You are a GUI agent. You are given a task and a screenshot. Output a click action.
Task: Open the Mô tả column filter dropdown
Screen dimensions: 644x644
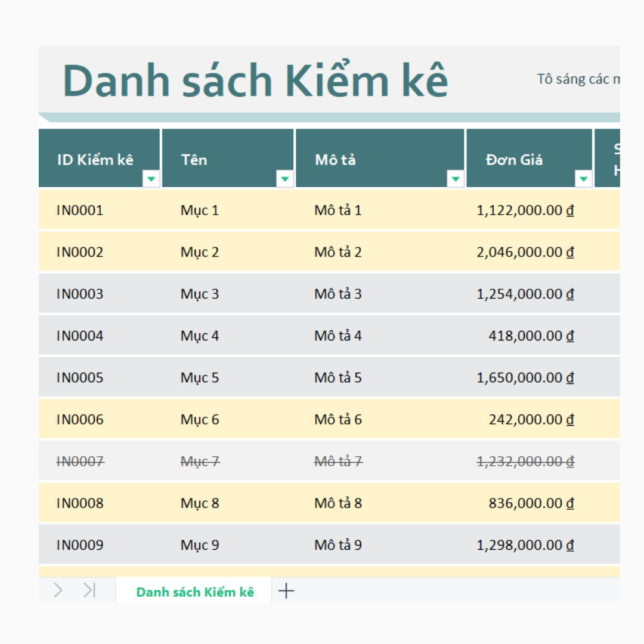tap(455, 179)
